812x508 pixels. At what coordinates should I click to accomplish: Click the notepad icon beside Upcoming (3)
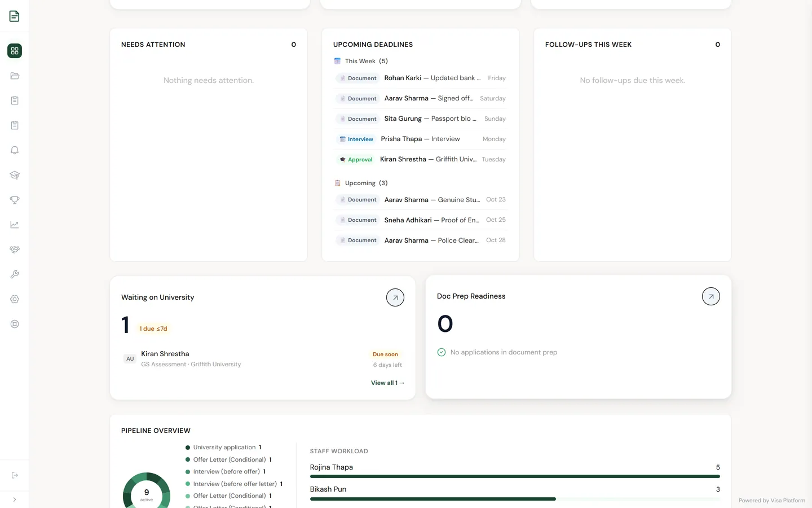[x=337, y=183]
